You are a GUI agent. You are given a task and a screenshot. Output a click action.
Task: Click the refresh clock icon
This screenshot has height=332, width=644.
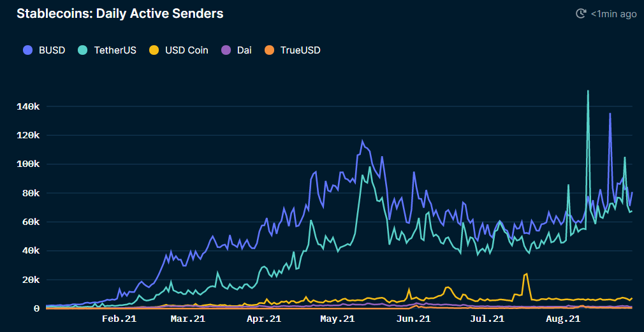pos(581,13)
